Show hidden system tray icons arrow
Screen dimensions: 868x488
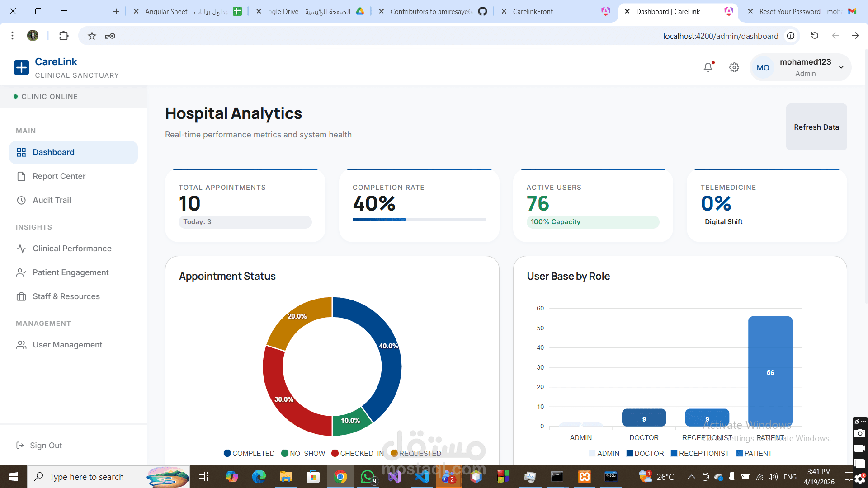691,477
